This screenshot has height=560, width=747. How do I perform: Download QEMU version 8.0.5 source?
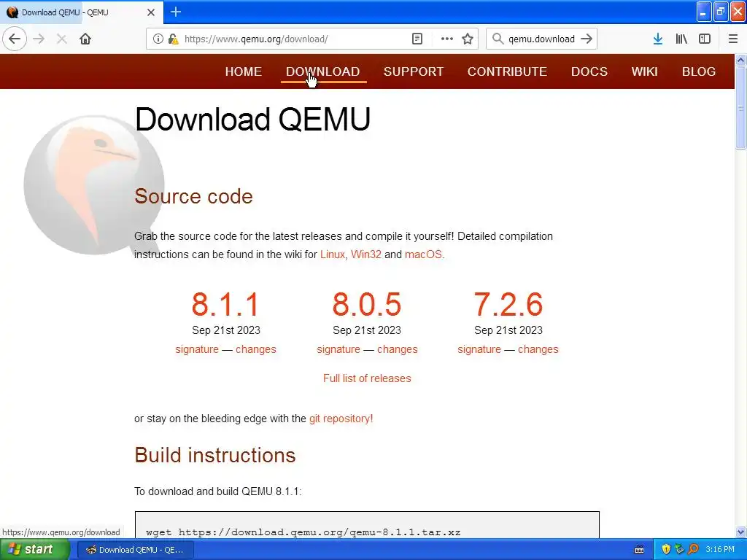[x=367, y=304]
